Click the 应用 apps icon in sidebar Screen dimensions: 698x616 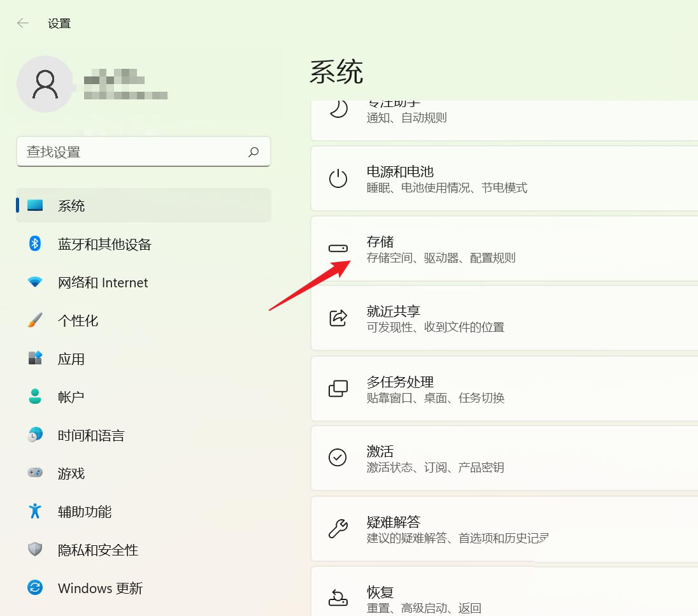(34, 359)
